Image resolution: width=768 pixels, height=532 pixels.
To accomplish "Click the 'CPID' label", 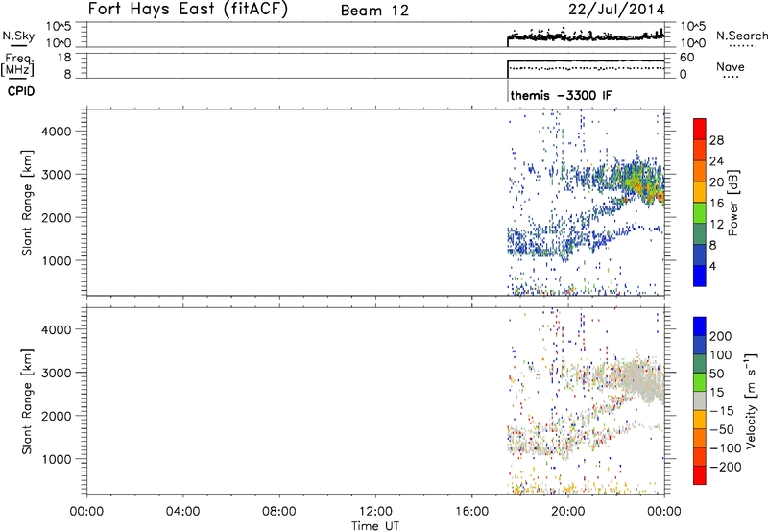I will [21, 91].
